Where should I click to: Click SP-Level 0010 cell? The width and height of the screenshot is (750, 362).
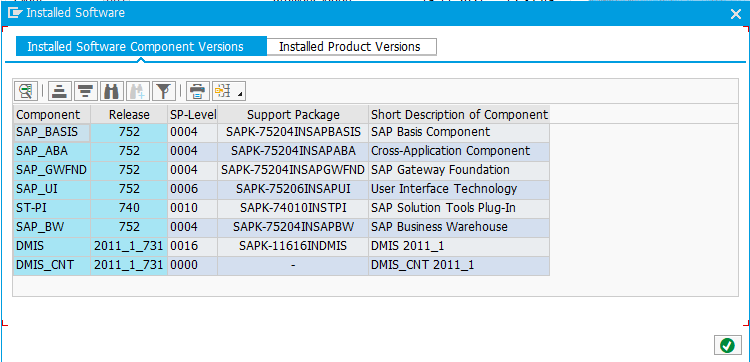point(193,208)
